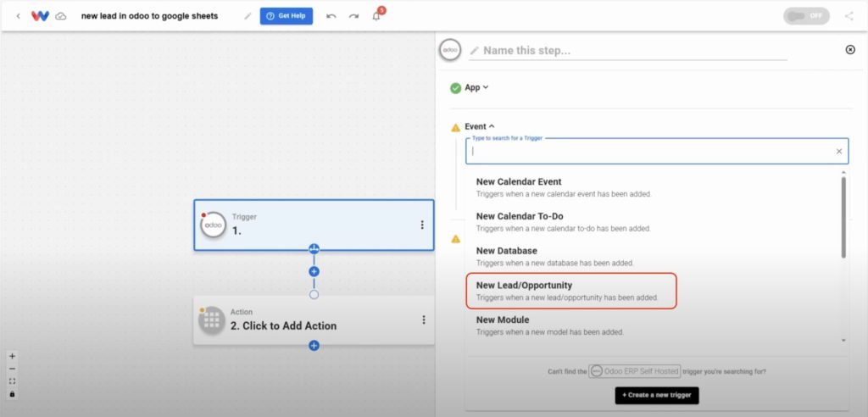Click the App green check icon
The width and height of the screenshot is (868, 417).
click(x=455, y=88)
